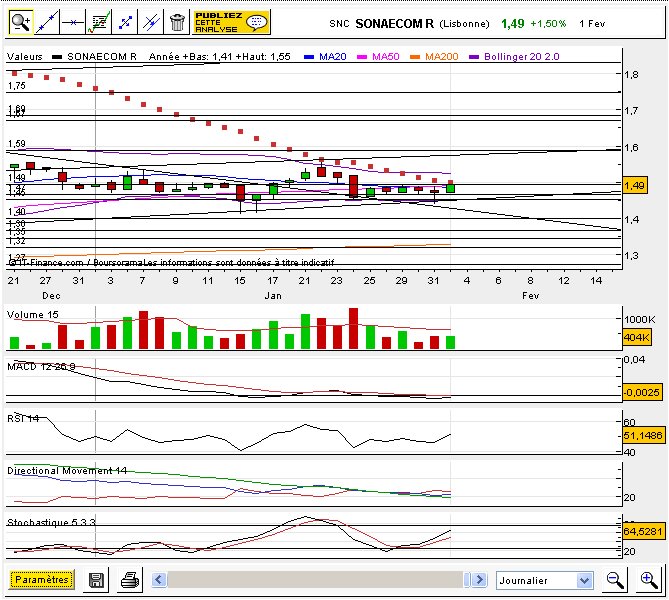Click the MA50 magenta legend swatch
This screenshot has width=669, height=600.
coord(362,57)
